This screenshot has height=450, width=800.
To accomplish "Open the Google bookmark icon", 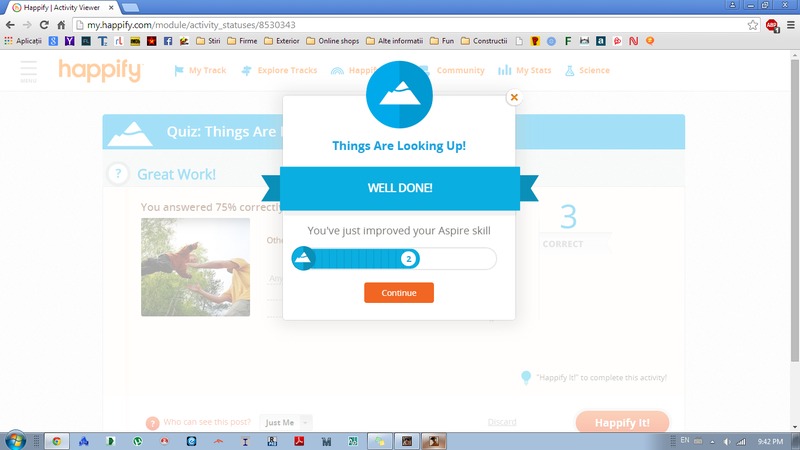I will click(53, 41).
